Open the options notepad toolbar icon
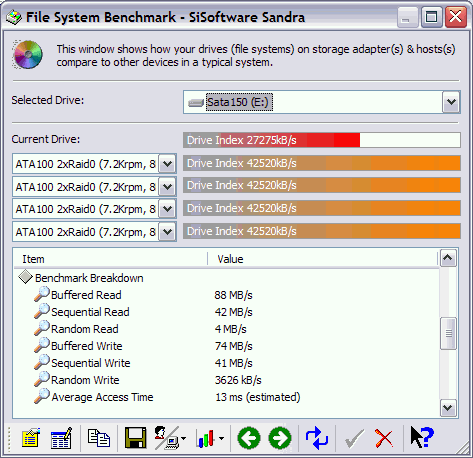This screenshot has width=473, height=458. click(x=31, y=438)
